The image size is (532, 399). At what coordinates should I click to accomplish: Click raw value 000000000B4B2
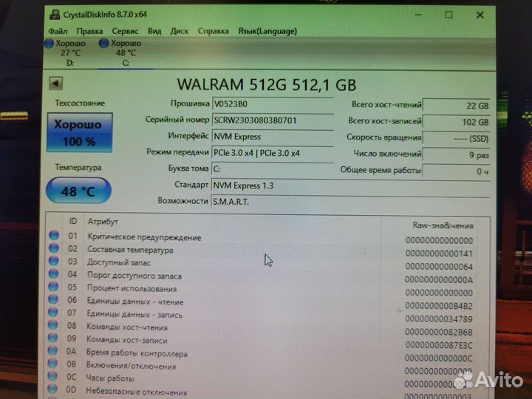point(439,306)
